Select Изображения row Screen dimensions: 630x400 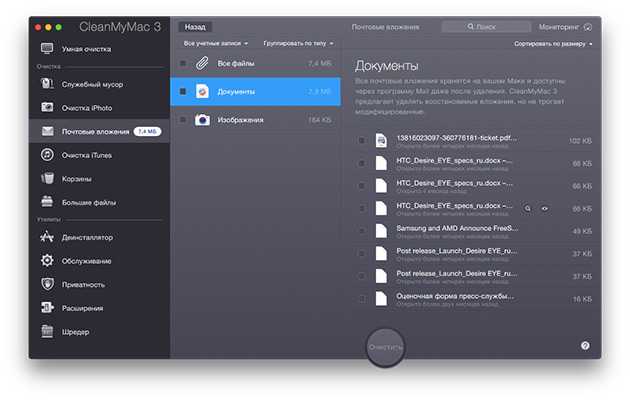pos(256,120)
